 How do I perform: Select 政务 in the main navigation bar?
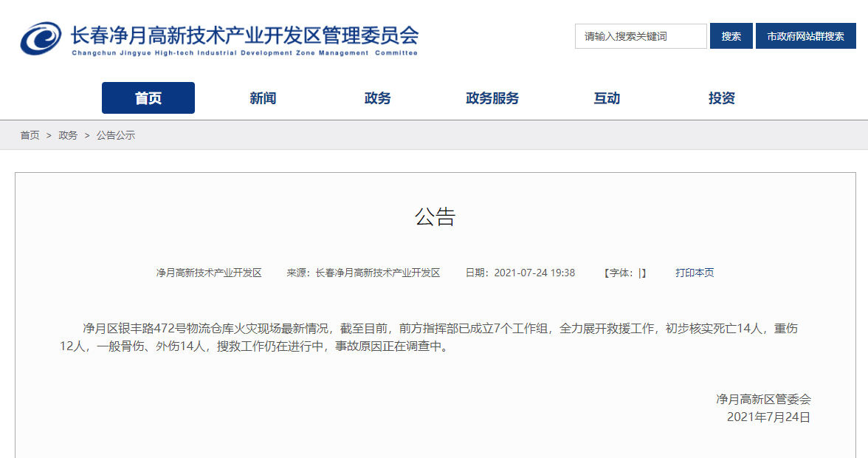377,98
